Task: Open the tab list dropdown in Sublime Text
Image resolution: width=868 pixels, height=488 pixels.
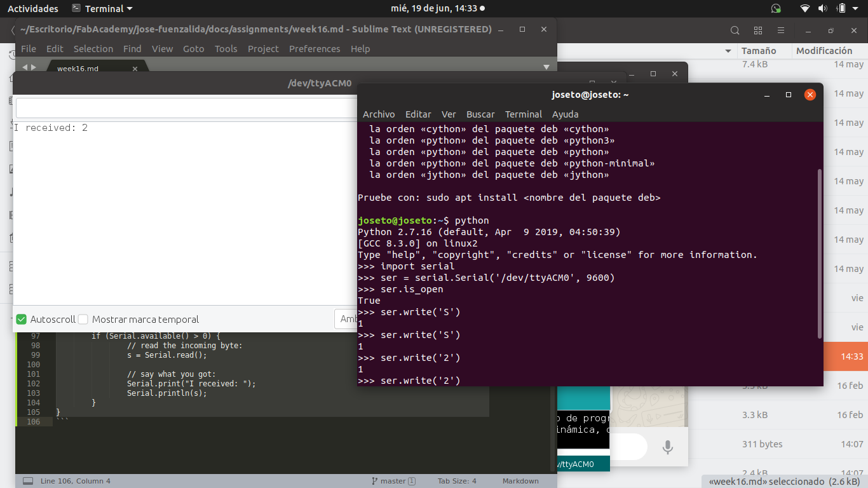Action: 546,67
